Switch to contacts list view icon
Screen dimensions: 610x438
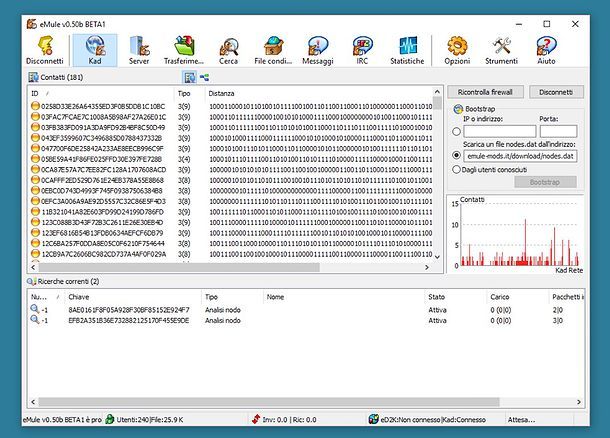click(x=189, y=77)
